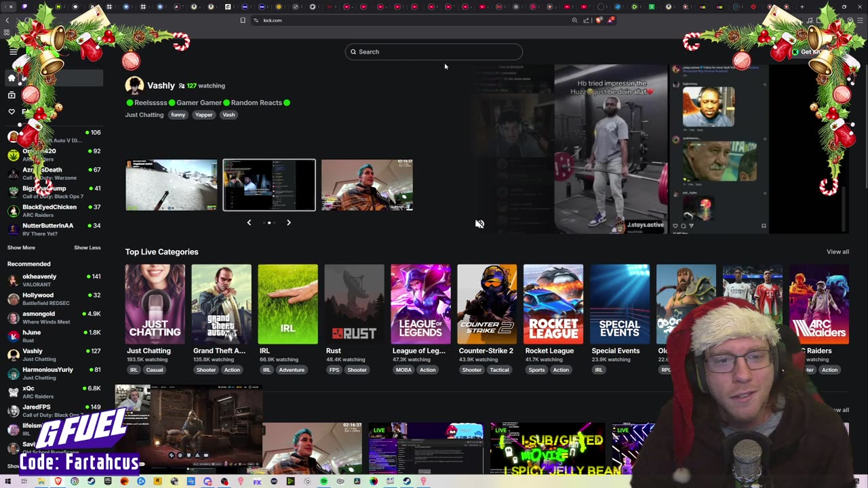Select the Adventure tag under IRL
Screen dimensions: 868x488
[x=292, y=370]
